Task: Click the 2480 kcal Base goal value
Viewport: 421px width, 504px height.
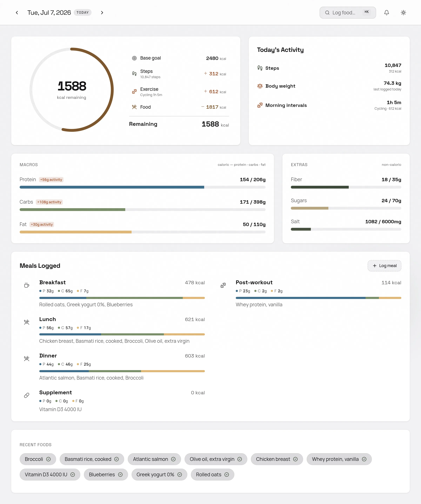Action: pyautogui.click(x=216, y=58)
